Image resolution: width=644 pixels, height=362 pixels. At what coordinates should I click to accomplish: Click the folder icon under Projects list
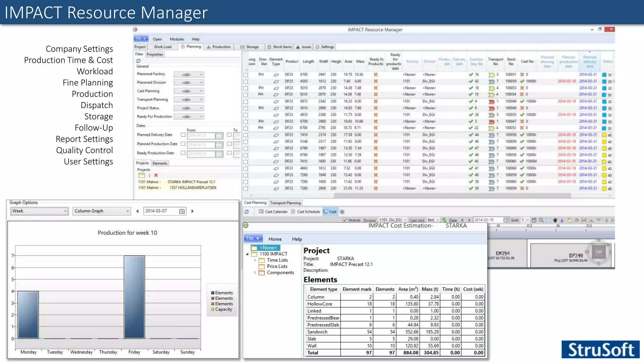[142, 175]
